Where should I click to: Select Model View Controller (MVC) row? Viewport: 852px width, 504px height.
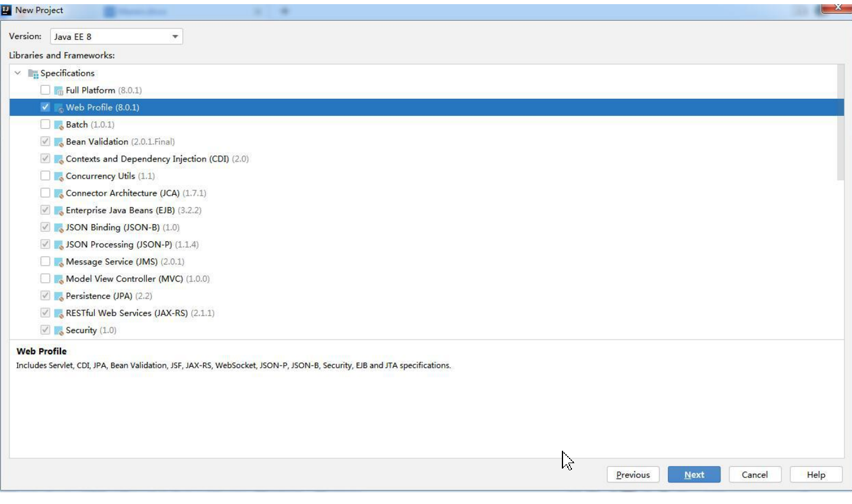click(x=423, y=279)
